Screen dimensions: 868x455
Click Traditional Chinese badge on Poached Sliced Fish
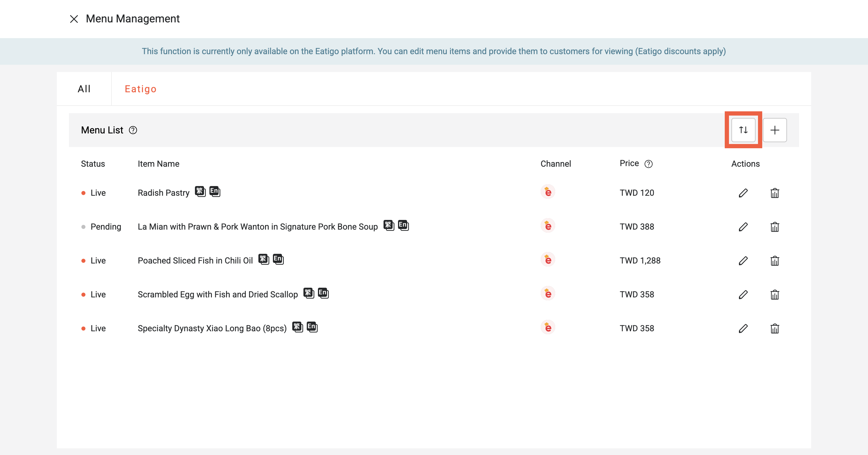(x=264, y=259)
